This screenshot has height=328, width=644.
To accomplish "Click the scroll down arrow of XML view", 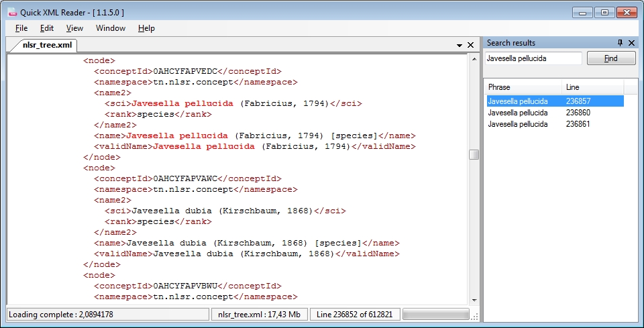I will click(474, 300).
